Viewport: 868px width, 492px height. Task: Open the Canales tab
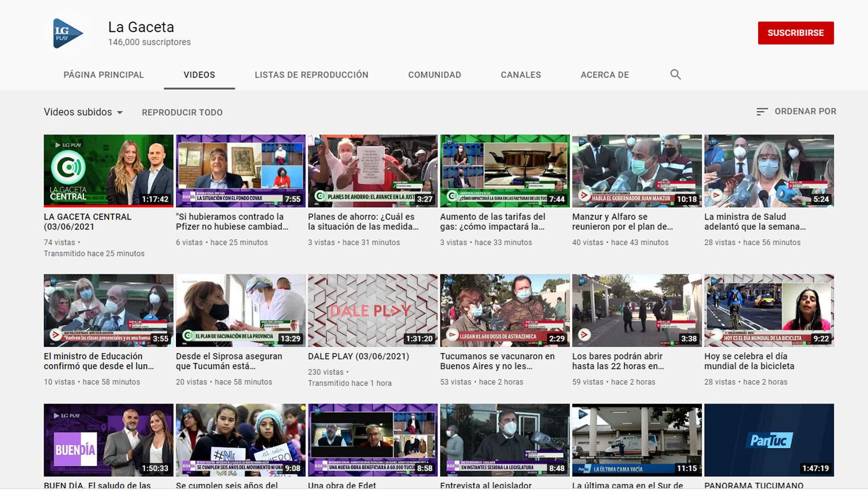(x=521, y=75)
